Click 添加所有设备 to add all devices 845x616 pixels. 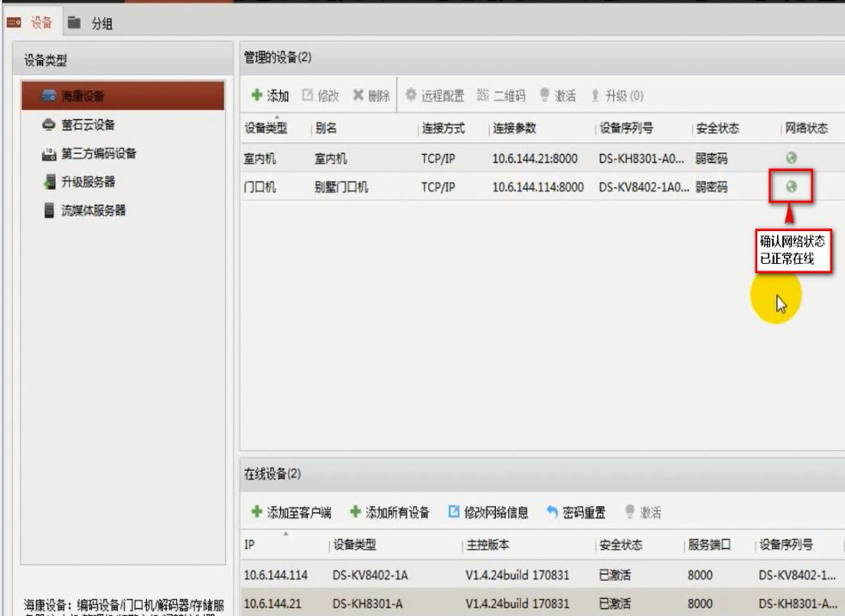click(x=389, y=513)
